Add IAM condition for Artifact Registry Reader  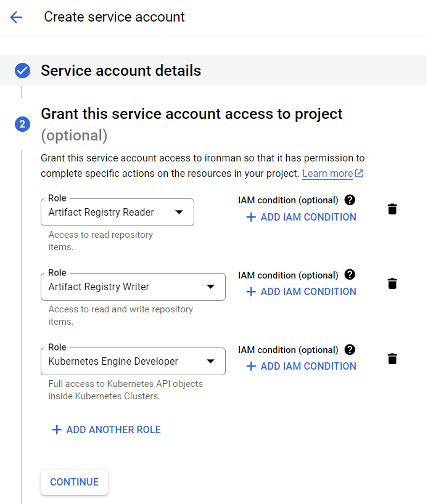(301, 217)
